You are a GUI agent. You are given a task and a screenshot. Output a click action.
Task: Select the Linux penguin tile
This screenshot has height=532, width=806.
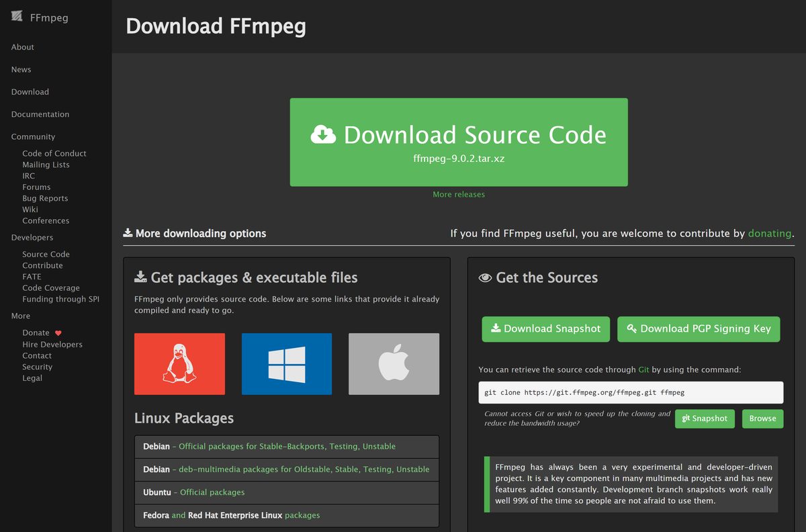coord(179,363)
